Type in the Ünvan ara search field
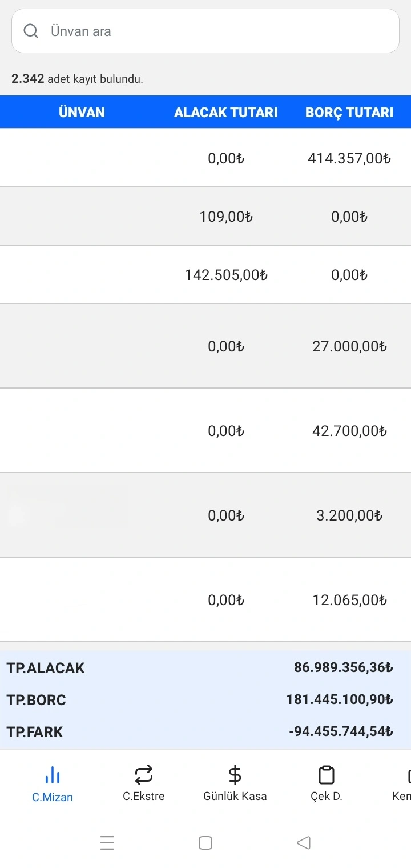Screen dimensions: 411x868 (x=217, y=31)
